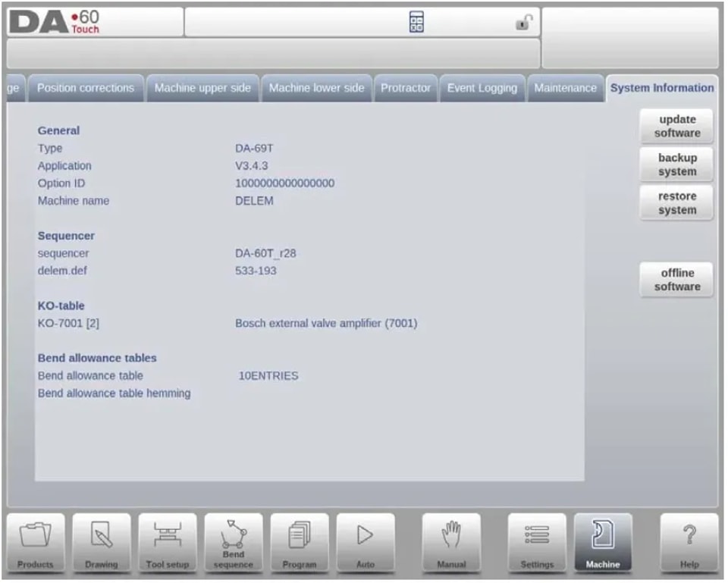The image size is (728, 583).
Task: Click the Application label
Action: click(64, 166)
